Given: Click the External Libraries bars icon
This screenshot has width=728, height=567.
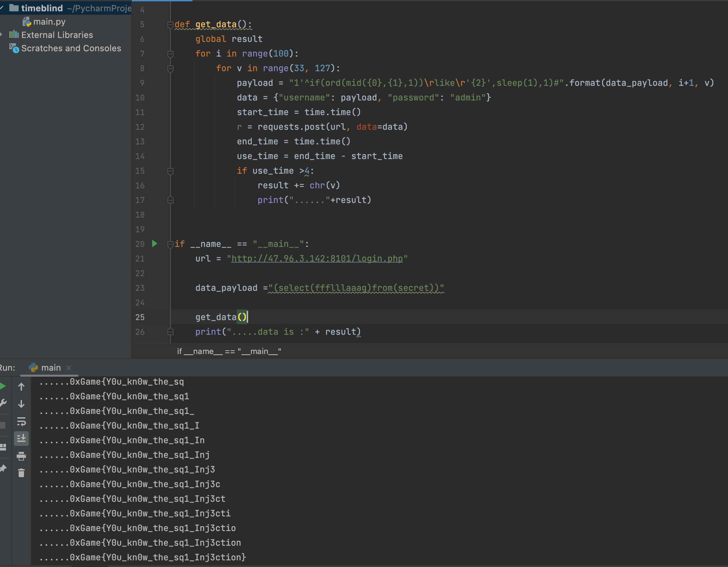Looking at the screenshot, I should [x=14, y=35].
